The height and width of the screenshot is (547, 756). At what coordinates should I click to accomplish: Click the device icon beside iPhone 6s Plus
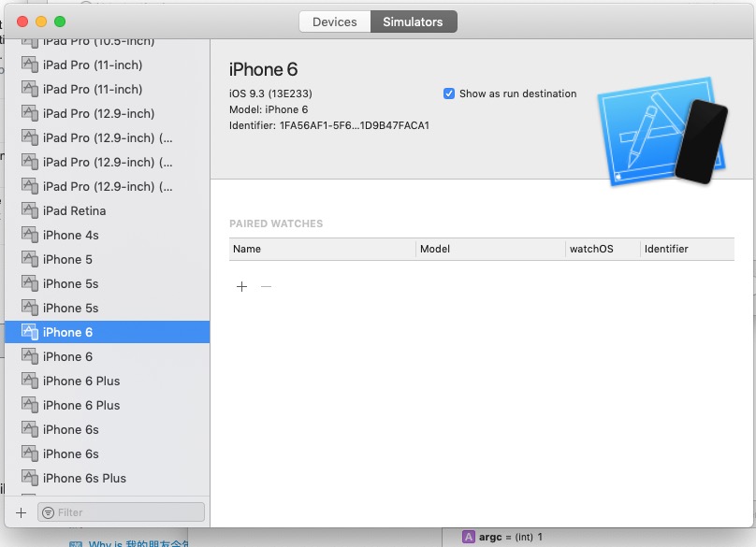coord(29,478)
